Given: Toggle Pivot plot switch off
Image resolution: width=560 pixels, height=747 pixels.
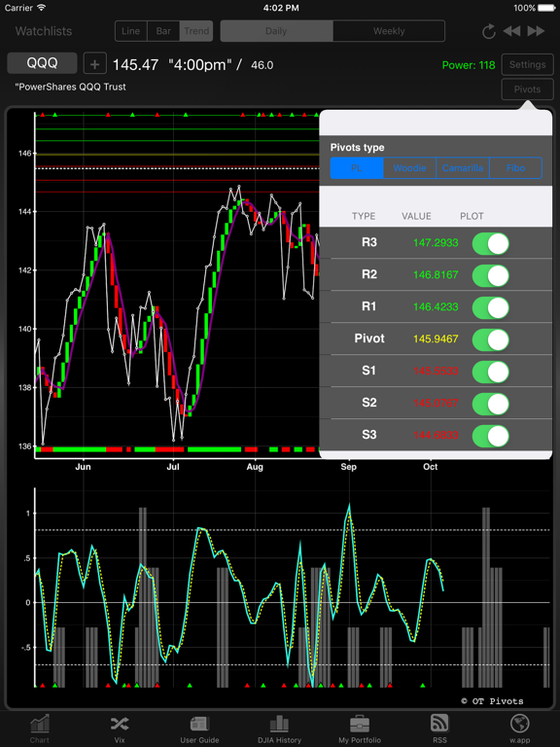Looking at the screenshot, I should pos(490,339).
